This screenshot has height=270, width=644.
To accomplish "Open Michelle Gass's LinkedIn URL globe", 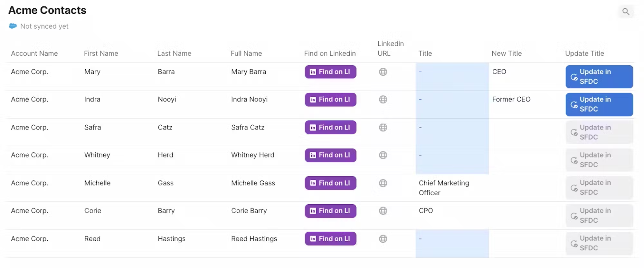I will 383,183.
